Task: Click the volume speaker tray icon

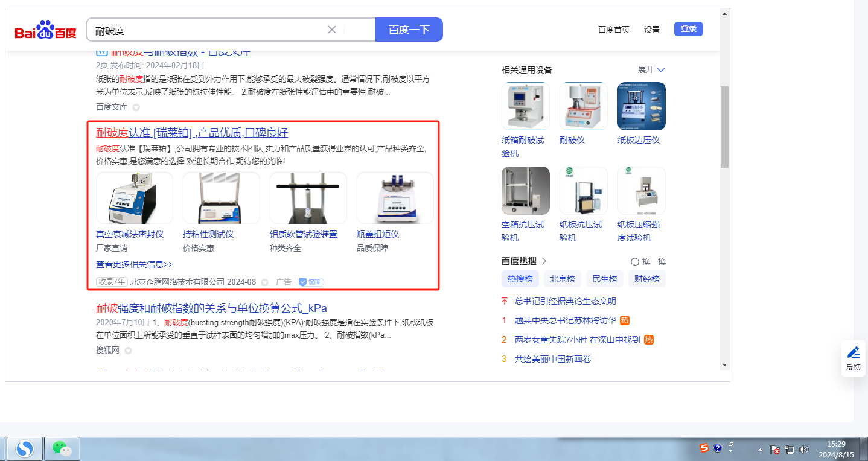Action: (803, 450)
